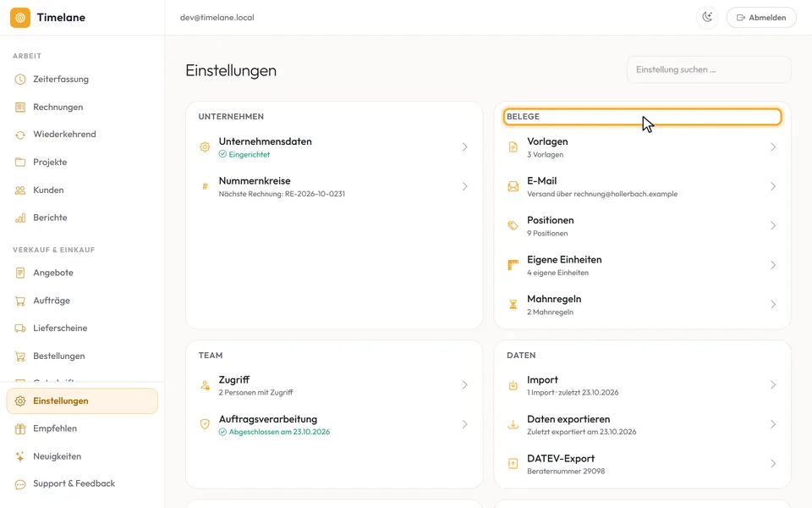Screen dimensions: 812x508
Task: Click the Nummernkreise title link
Action: click(x=255, y=181)
